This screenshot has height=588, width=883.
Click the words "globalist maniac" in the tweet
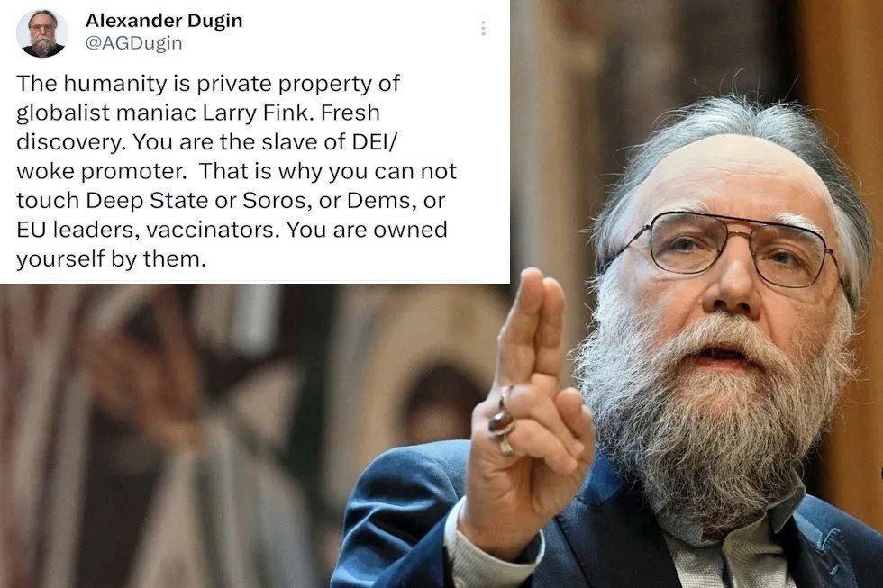106,113
